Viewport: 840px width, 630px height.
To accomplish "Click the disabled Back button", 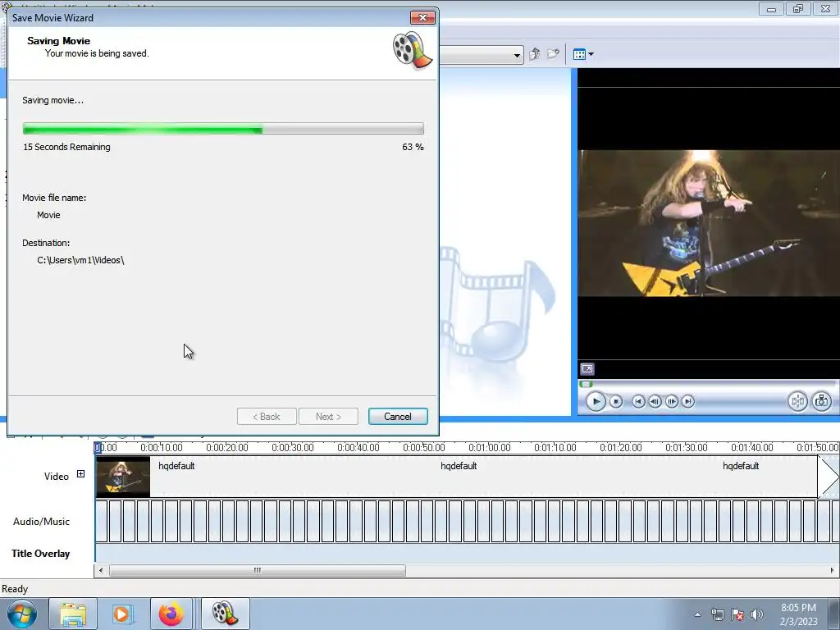I will pyautogui.click(x=267, y=416).
